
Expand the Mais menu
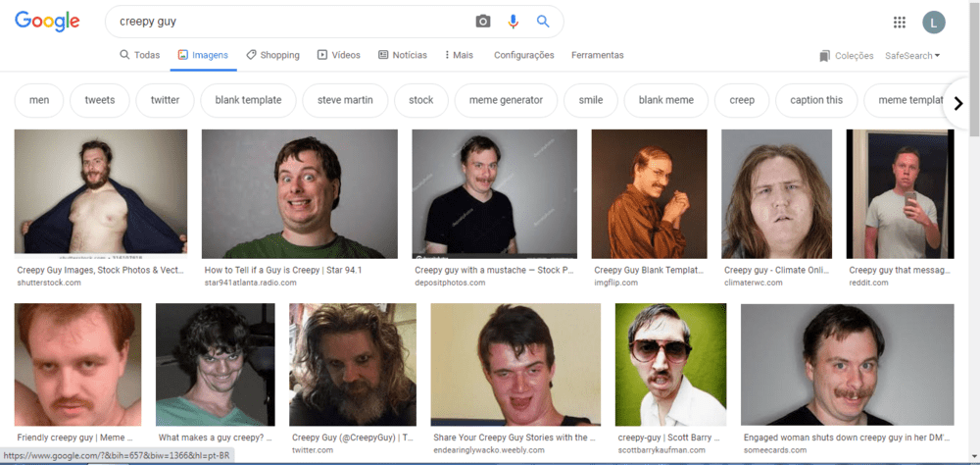459,55
